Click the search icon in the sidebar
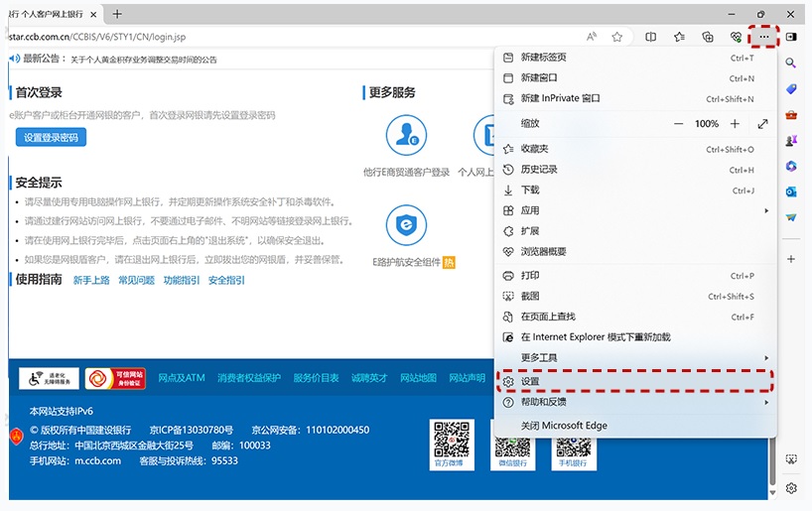Screen dimensions: 812x511 coord(792,63)
